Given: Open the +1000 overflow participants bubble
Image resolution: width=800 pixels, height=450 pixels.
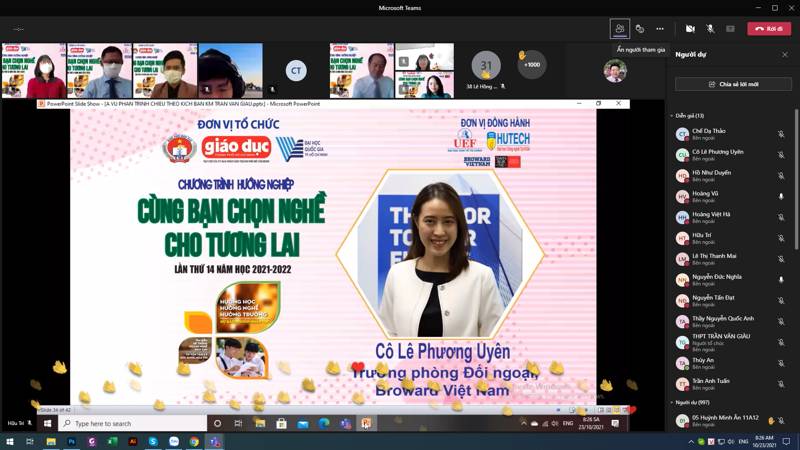Looking at the screenshot, I should [x=532, y=65].
